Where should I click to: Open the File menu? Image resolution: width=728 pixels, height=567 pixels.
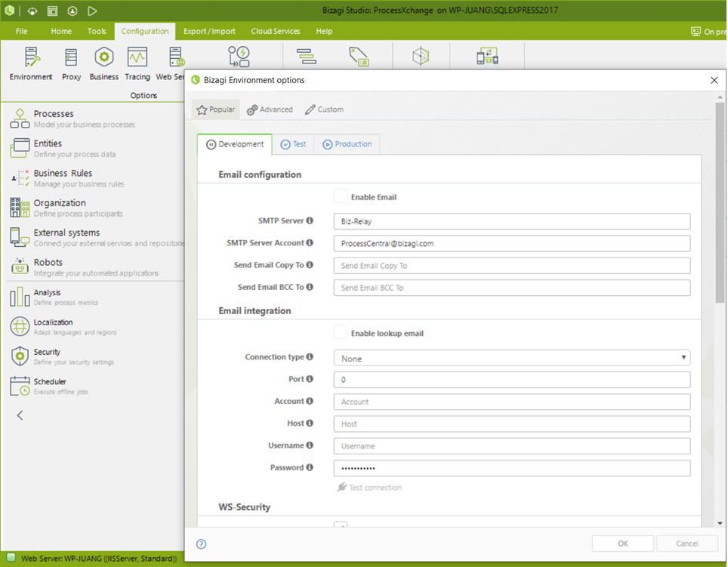point(21,31)
